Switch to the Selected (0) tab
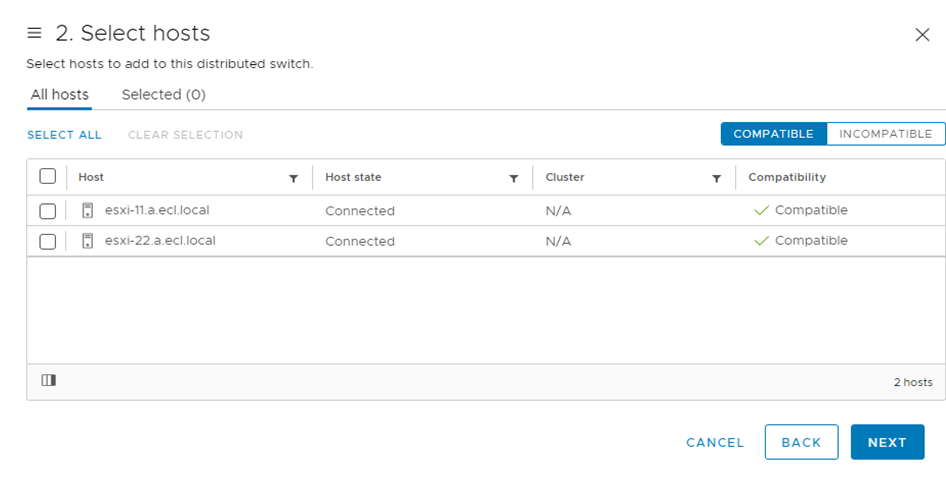Screen dimensions: 946x480 [x=163, y=95]
